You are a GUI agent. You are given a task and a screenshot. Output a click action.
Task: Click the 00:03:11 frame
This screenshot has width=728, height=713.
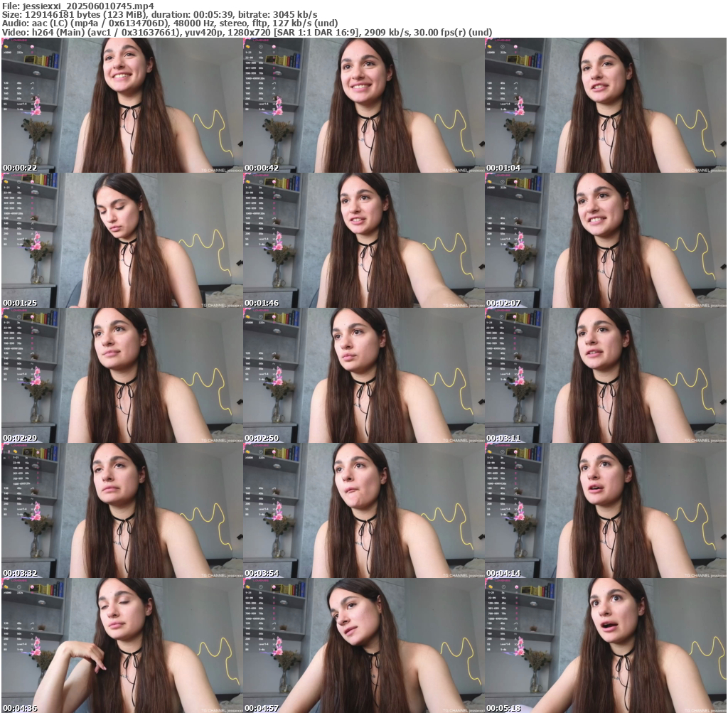coord(605,375)
